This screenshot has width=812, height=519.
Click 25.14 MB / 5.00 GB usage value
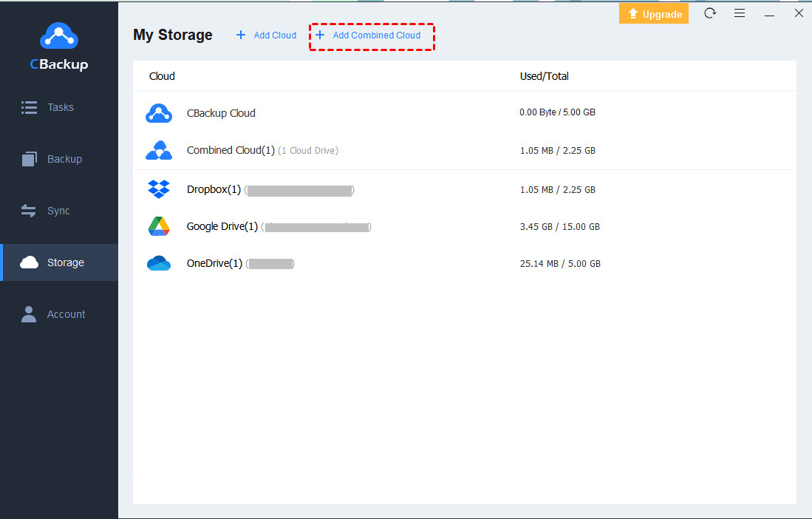(560, 264)
